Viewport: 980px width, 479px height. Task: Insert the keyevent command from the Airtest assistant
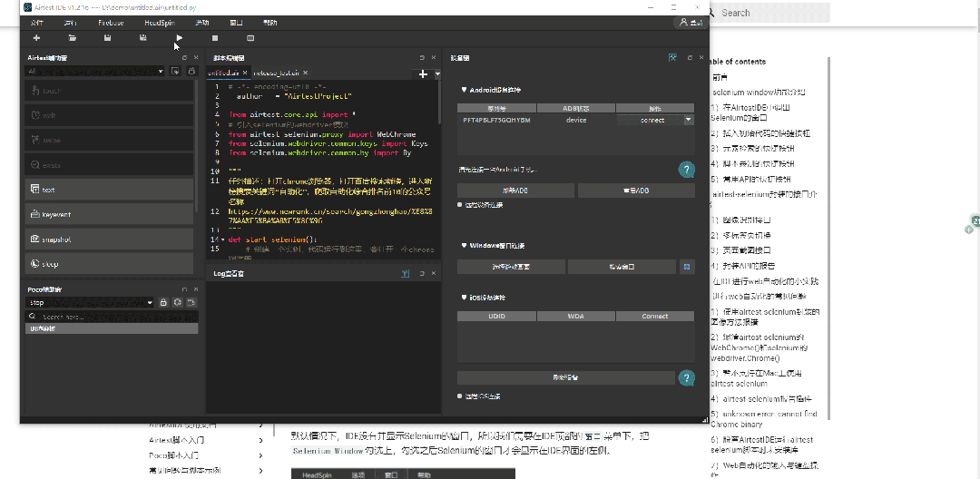[x=110, y=214]
